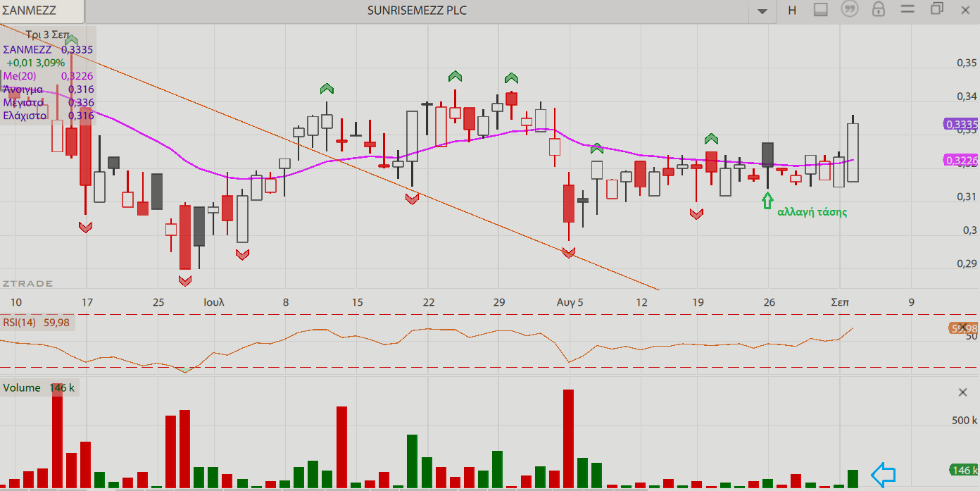Screen dimensions: 980x491
Task: Click the magenta 0,3226 average tag on axis
Action: [961, 161]
